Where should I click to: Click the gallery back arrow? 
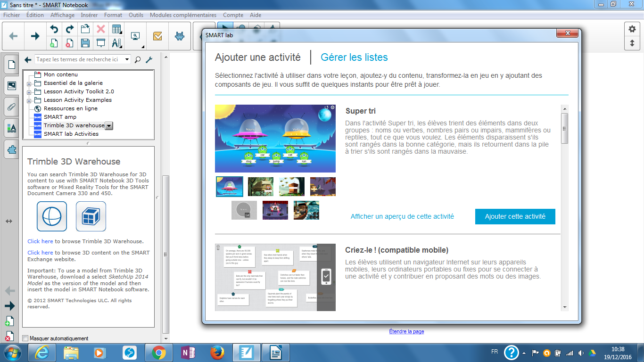(x=28, y=60)
